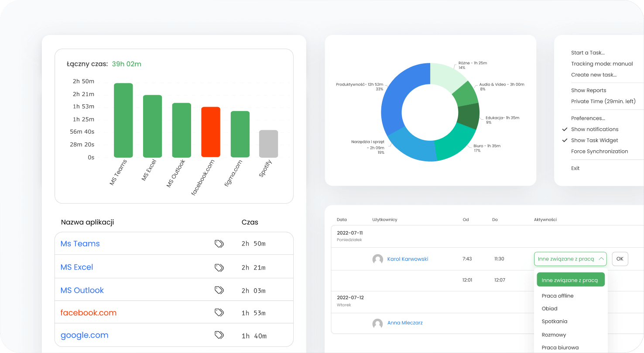Click the tag icon next to Ms Teams
The width and height of the screenshot is (644, 353).
(x=219, y=244)
